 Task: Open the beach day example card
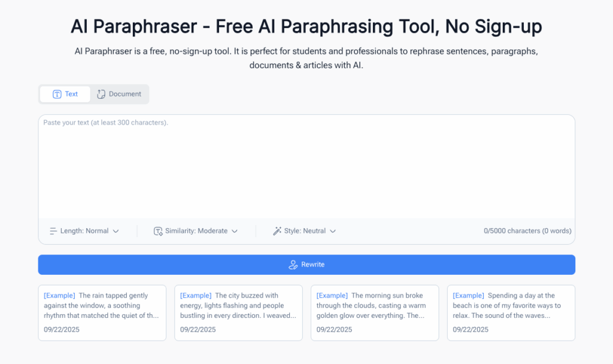(511, 313)
